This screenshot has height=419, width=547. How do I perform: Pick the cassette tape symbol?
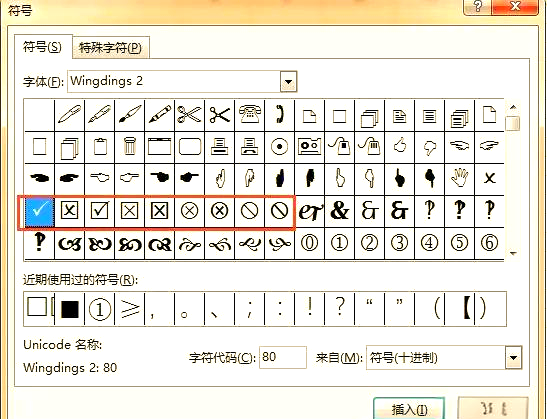309,147
